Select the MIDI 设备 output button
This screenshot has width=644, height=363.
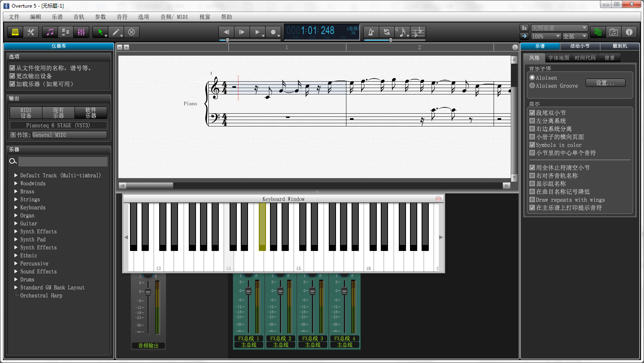pyautogui.click(x=26, y=113)
